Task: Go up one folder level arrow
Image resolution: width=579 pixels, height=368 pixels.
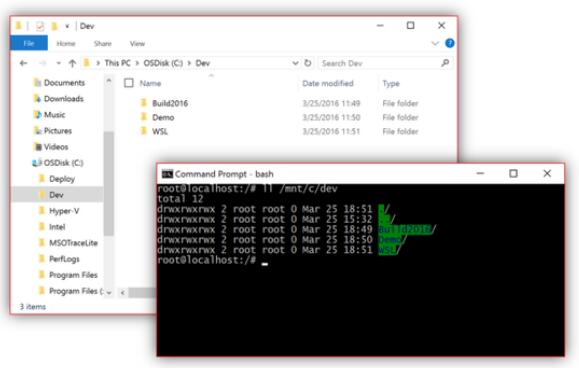Action: 72,63
